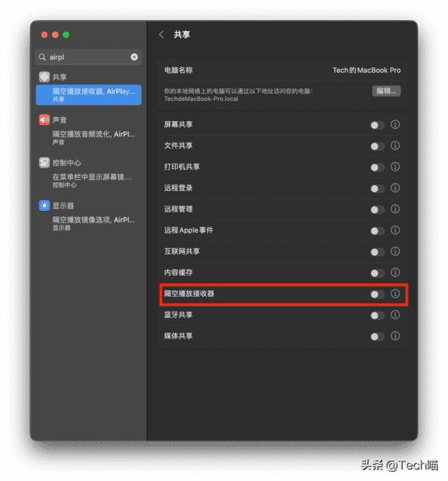Open info icon for 远程登录
Image resolution: width=448 pixels, height=481 pixels.
[x=395, y=188]
